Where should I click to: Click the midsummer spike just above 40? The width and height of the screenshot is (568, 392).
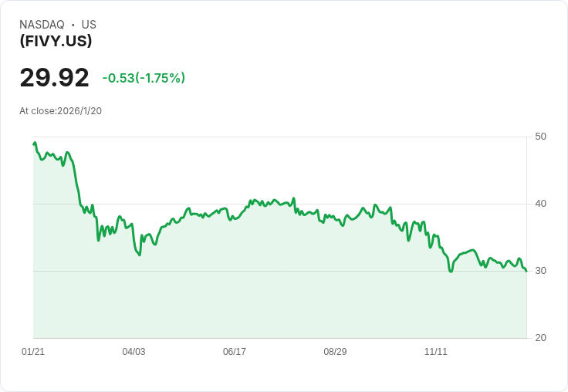(294, 198)
